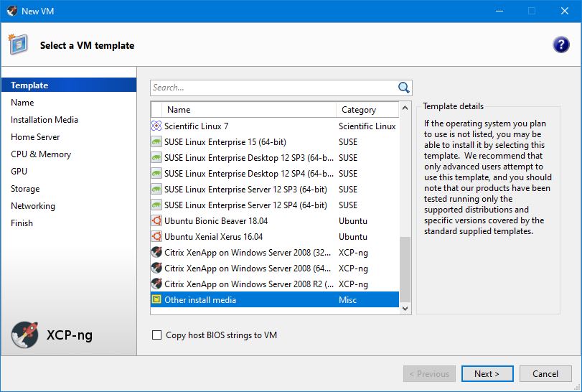
Task: Click rocket icon of XenApp 2008 (32 row
Action: tap(156, 253)
